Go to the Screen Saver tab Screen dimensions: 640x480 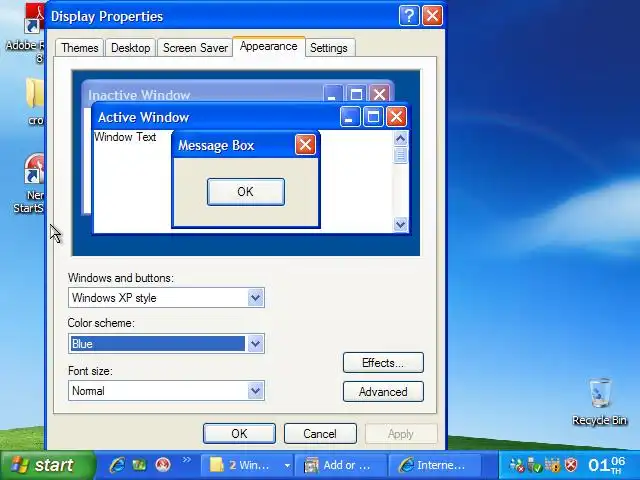tap(195, 48)
